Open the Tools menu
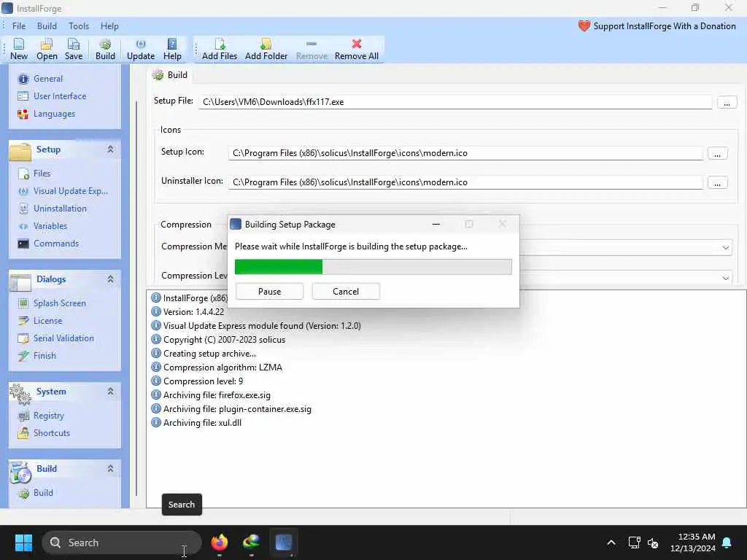The height and width of the screenshot is (560, 747). click(x=79, y=26)
